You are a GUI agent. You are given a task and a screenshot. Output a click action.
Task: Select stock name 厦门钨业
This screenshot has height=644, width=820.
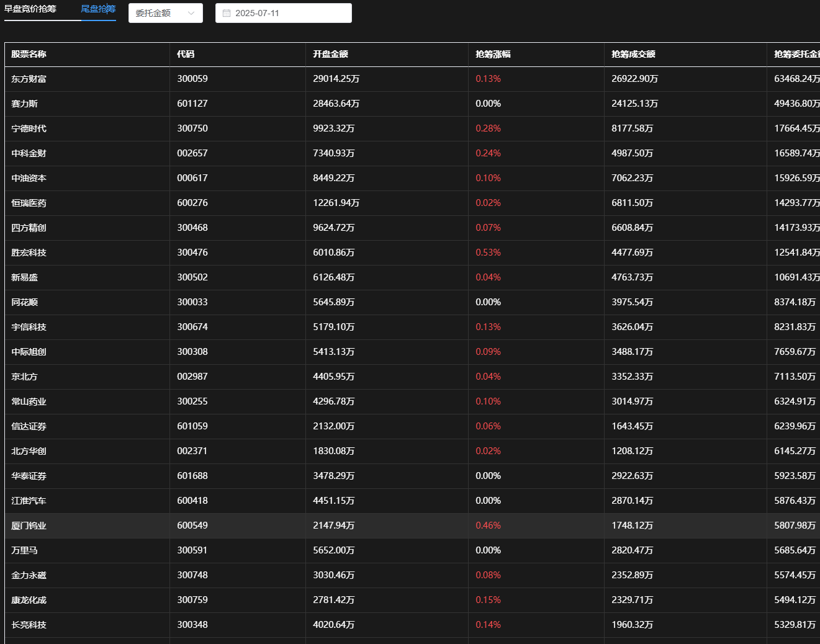tap(29, 526)
